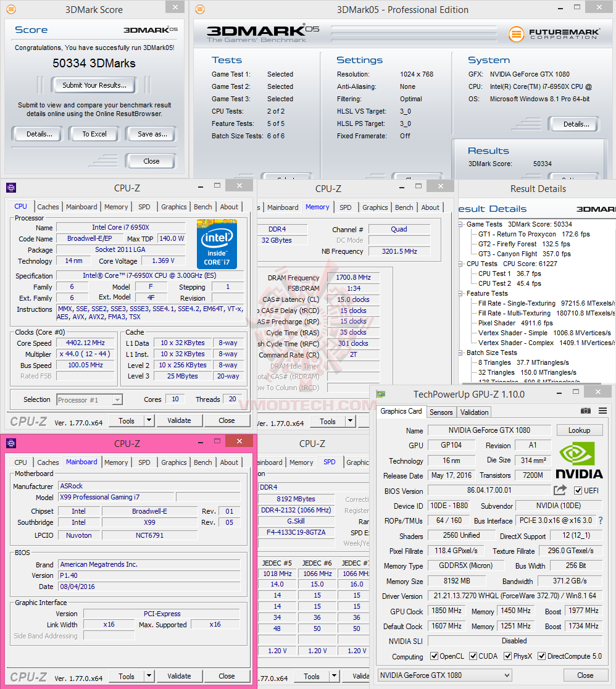
Task: Collapse the Batch Size Tests tree node
Action: click(461, 353)
